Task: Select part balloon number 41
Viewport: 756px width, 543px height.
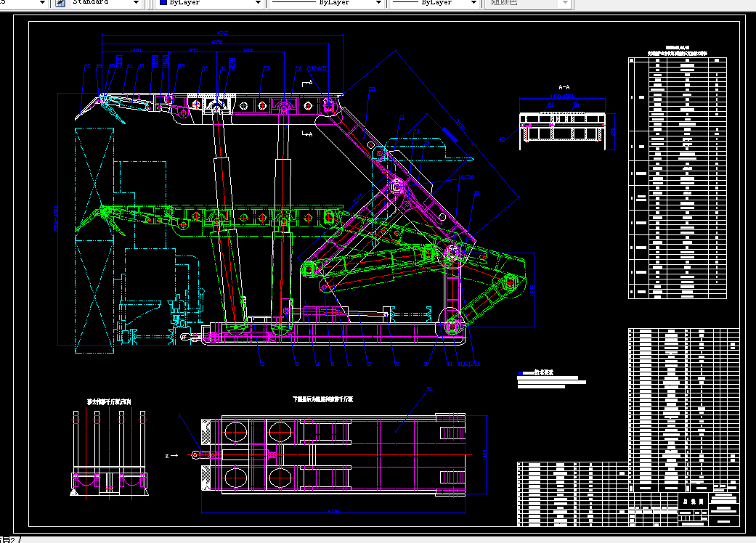Action: 130,66
